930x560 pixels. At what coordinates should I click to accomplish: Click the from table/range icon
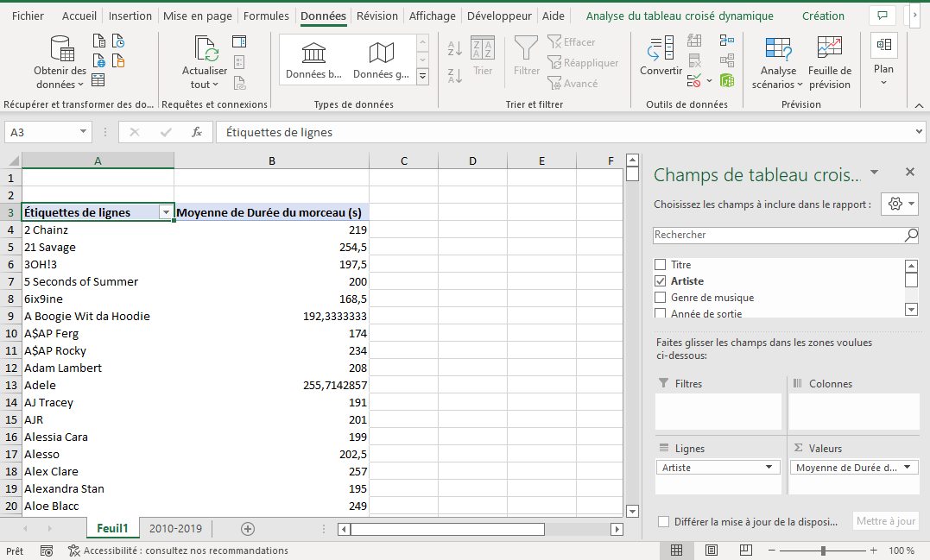98,80
